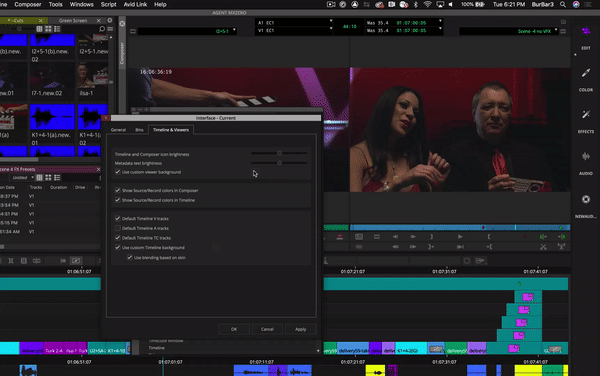This screenshot has width=600, height=376.
Task: Adjust Timeline and Composer icon brightness slider
Action: [x=279, y=153]
